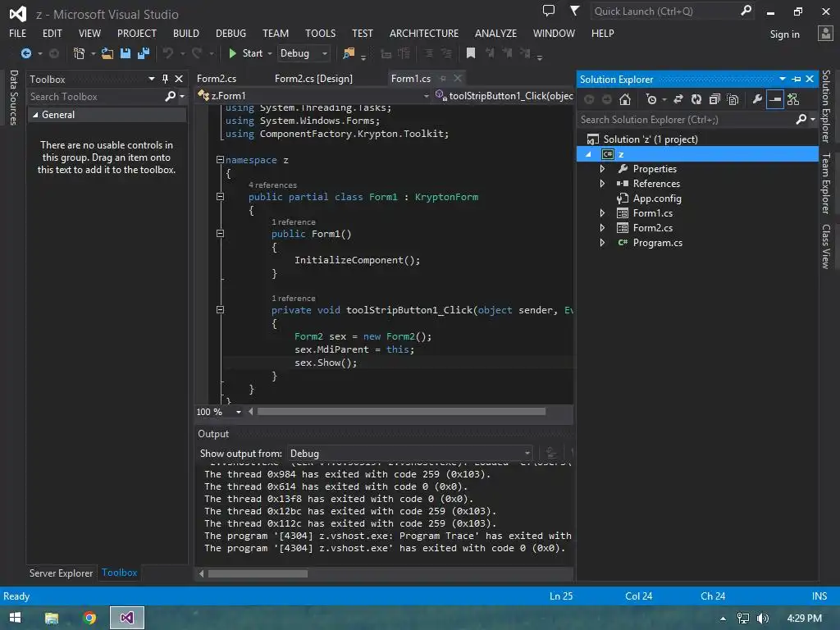Open Properties via wrench icon

click(x=757, y=99)
